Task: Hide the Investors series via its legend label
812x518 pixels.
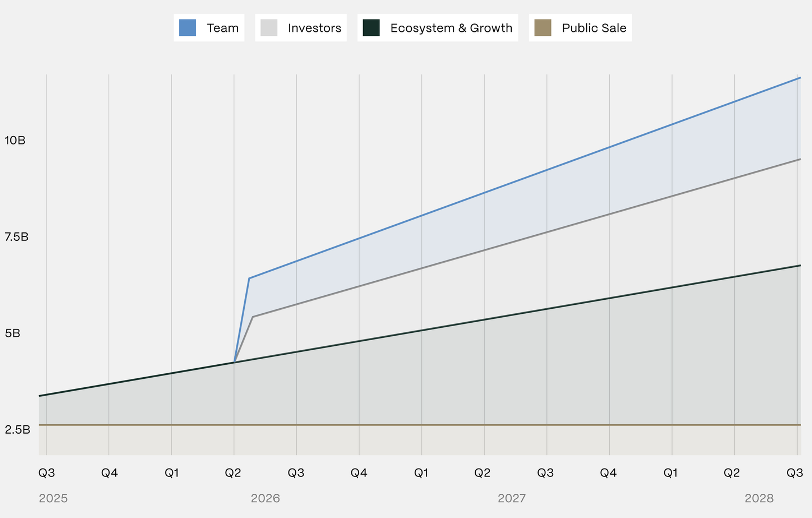Action: pyautogui.click(x=314, y=28)
